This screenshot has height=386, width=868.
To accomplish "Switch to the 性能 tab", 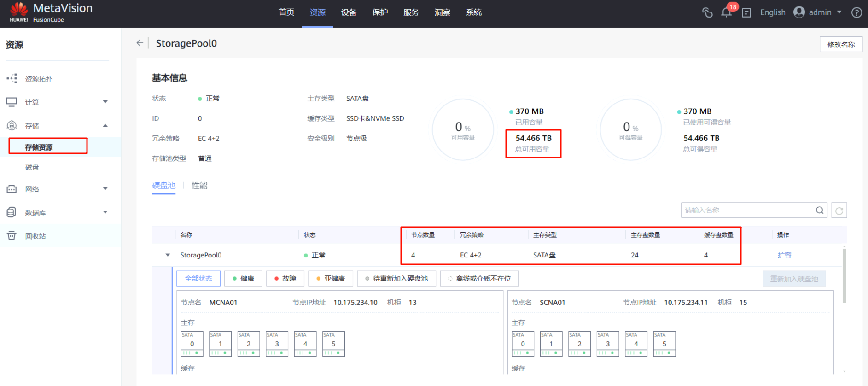I will 199,186.
